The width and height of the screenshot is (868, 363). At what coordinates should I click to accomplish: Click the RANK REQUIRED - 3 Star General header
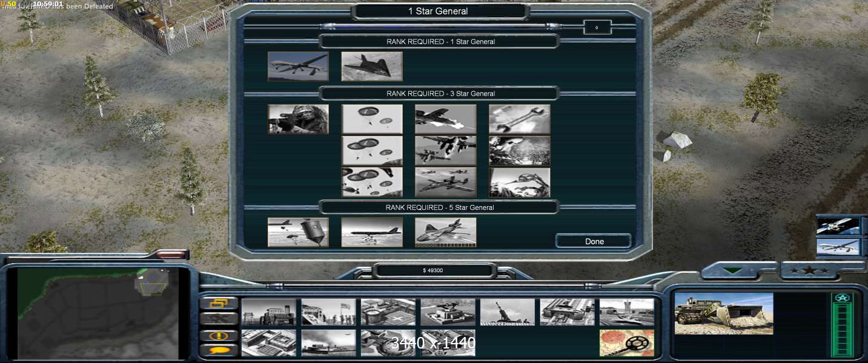[440, 94]
